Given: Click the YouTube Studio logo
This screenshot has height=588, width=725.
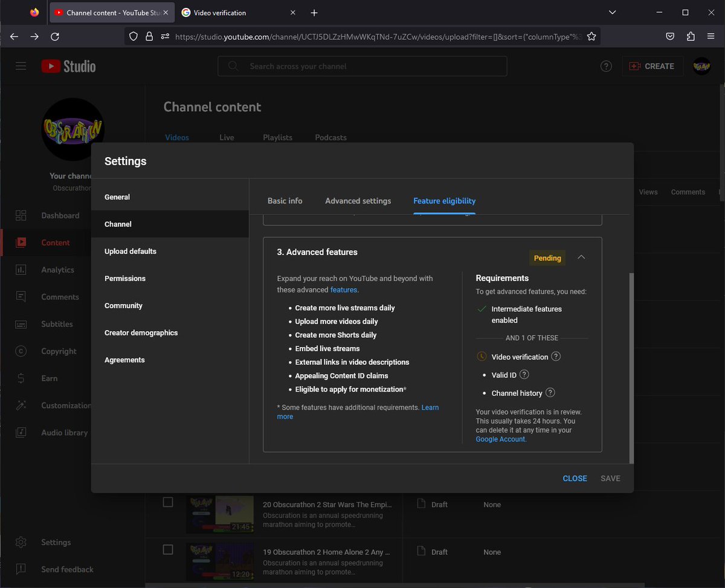Looking at the screenshot, I should click(x=68, y=66).
